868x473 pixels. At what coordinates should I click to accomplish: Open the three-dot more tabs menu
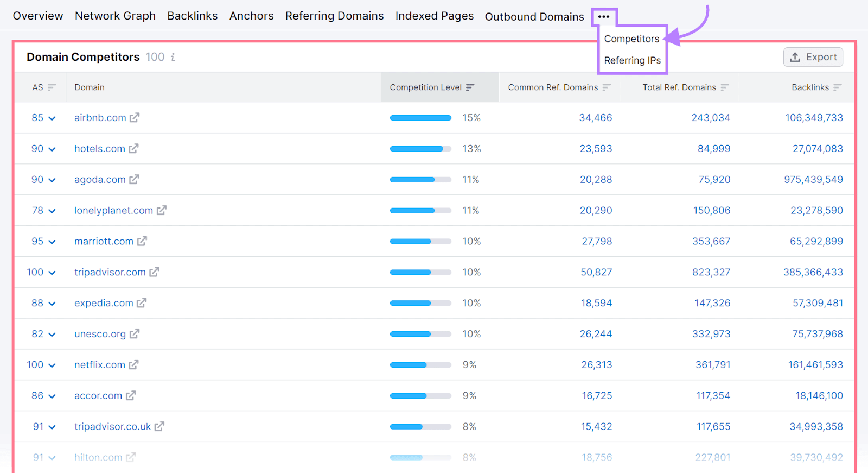(x=604, y=17)
